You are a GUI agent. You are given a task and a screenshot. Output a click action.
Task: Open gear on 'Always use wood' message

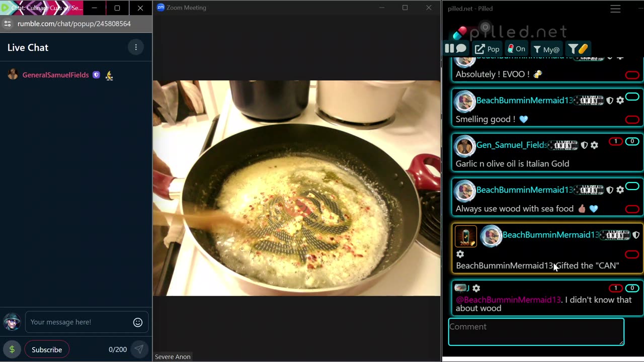click(x=620, y=190)
